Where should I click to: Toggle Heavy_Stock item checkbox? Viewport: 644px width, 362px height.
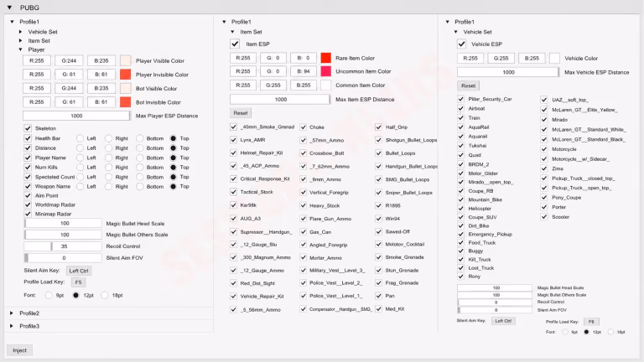click(303, 205)
